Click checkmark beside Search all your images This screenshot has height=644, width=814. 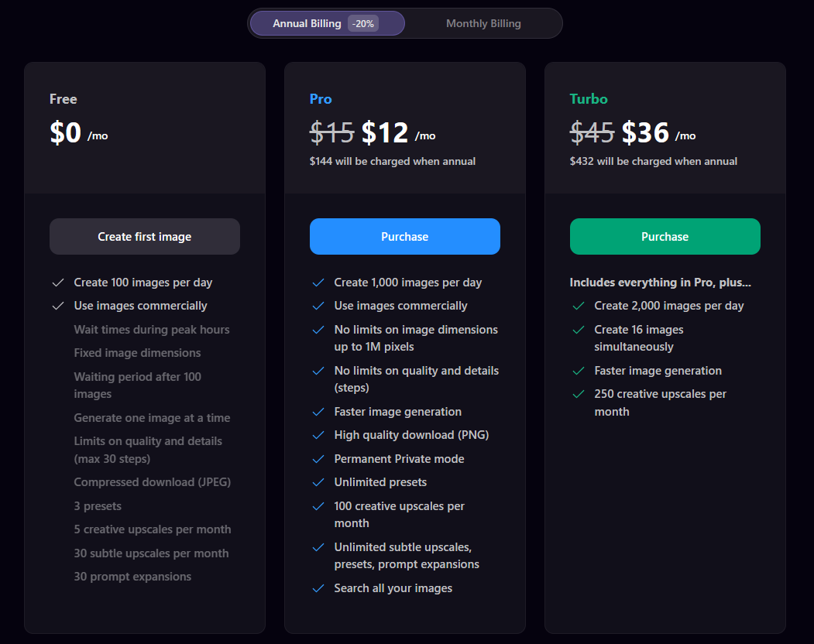(x=318, y=588)
